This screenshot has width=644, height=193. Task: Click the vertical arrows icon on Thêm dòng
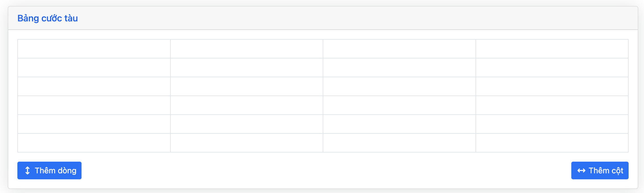tap(27, 170)
